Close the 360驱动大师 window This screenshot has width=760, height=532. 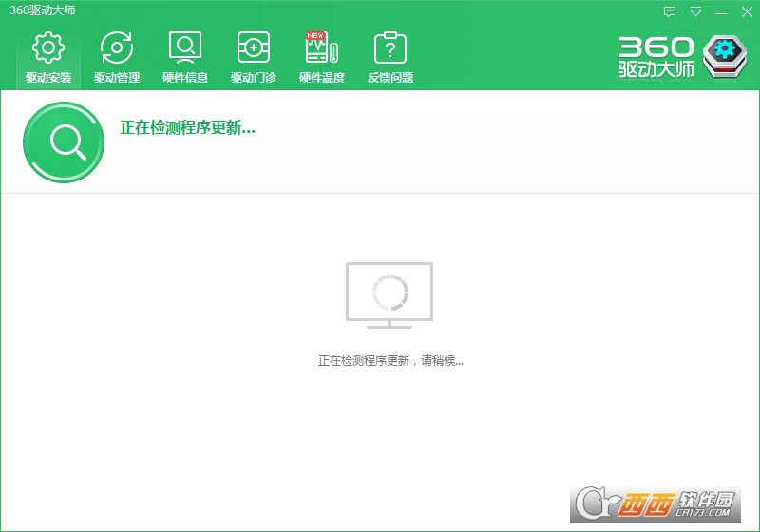coord(747,11)
